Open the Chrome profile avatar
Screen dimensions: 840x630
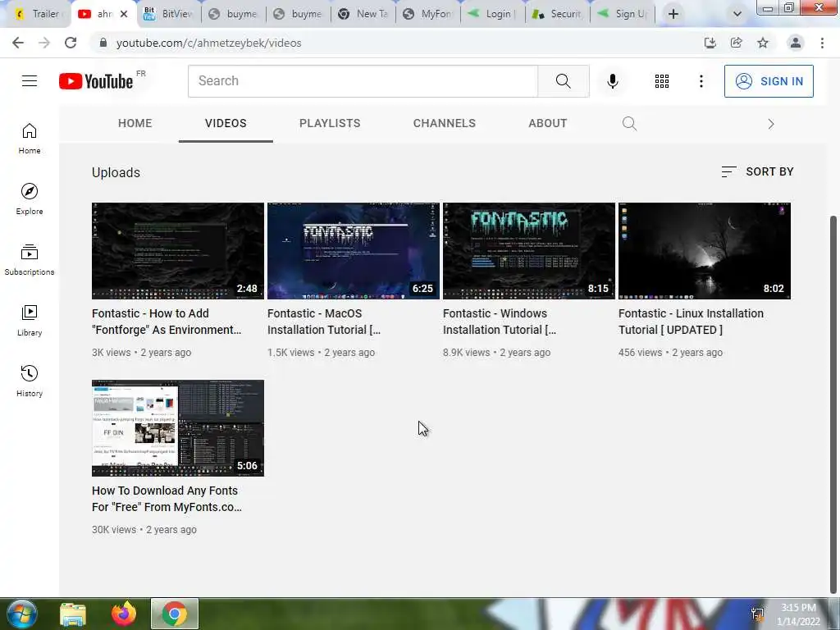point(796,43)
